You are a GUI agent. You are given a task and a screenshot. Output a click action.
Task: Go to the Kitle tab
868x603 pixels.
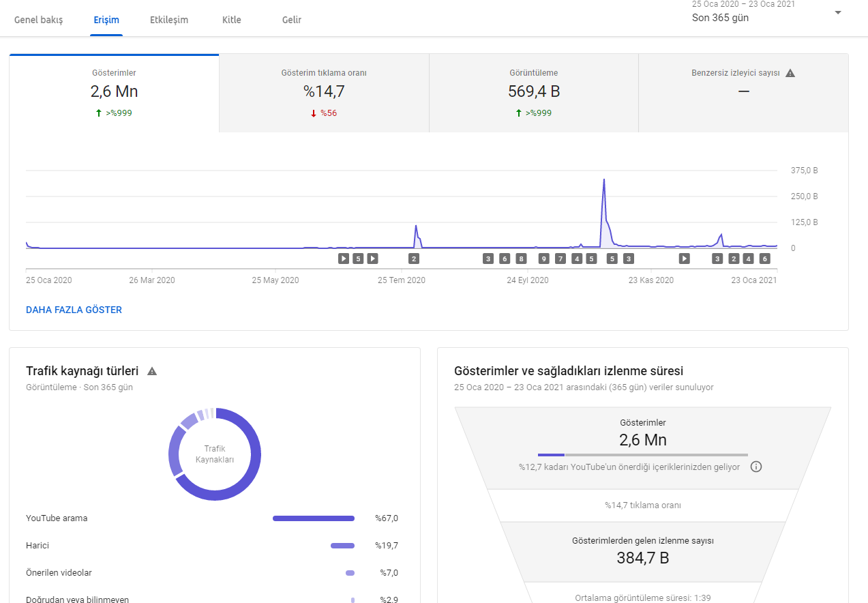pyautogui.click(x=232, y=20)
